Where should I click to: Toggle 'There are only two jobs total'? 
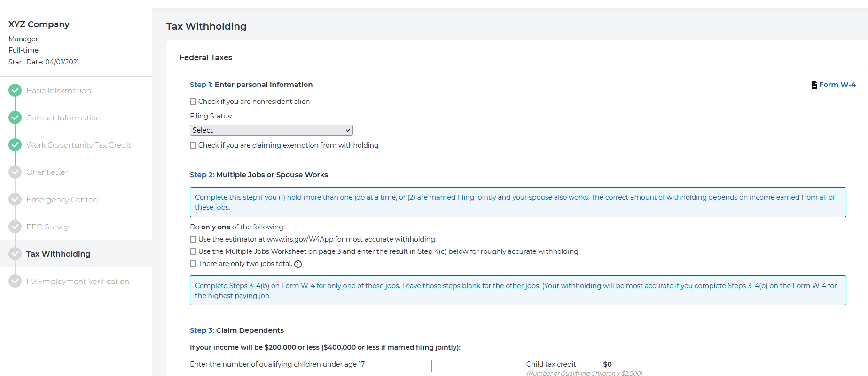pos(193,264)
